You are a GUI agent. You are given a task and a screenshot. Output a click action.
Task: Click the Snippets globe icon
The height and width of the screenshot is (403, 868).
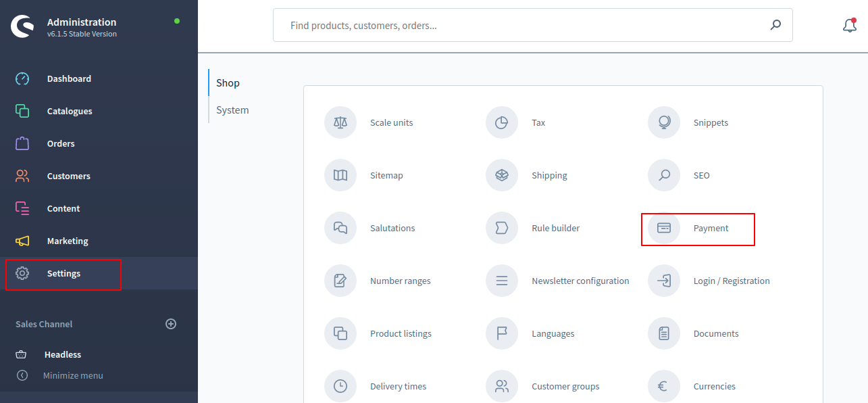pyautogui.click(x=664, y=123)
